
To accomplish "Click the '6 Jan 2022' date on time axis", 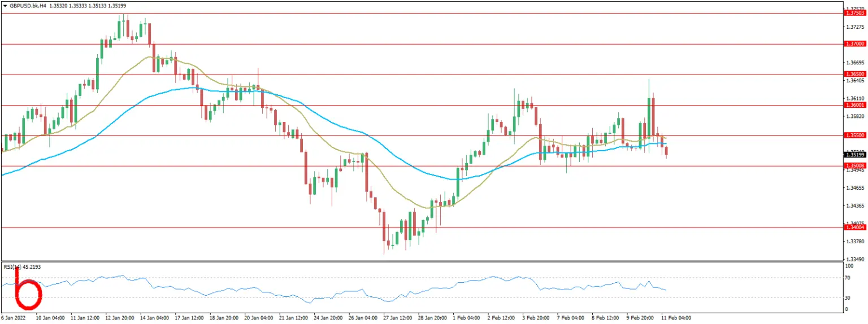I will tap(14, 318).
